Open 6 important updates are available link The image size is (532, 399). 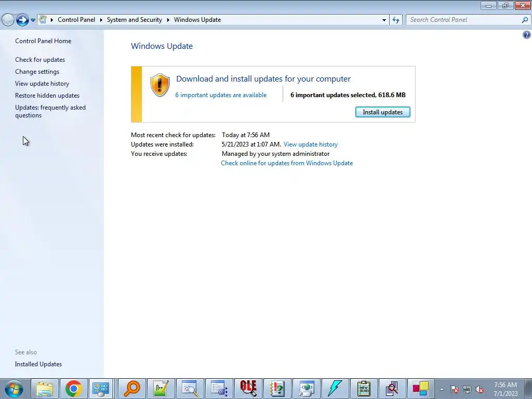(221, 95)
